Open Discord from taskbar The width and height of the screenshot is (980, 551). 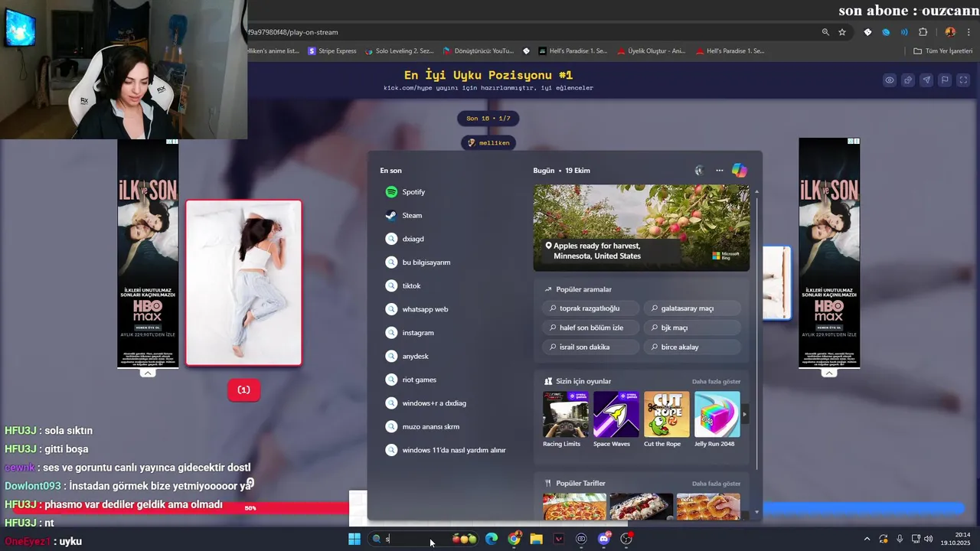[x=604, y=540]
